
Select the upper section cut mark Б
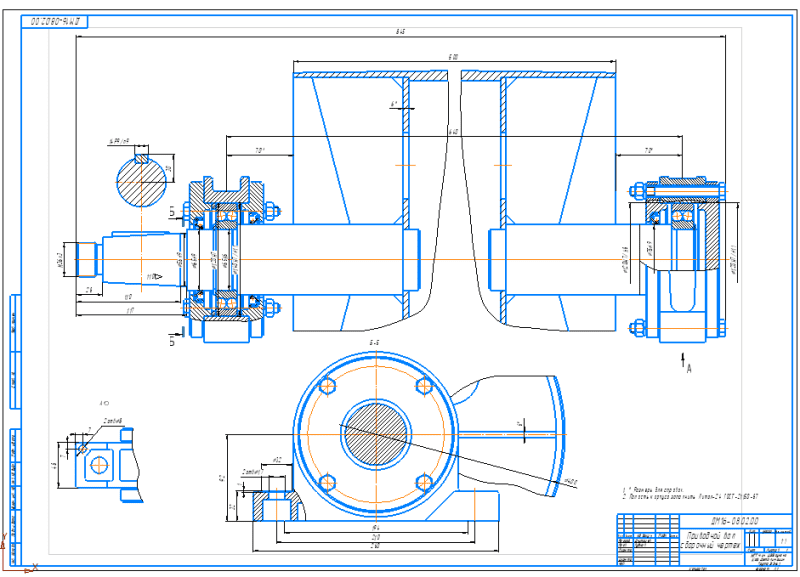coord(175,213)
